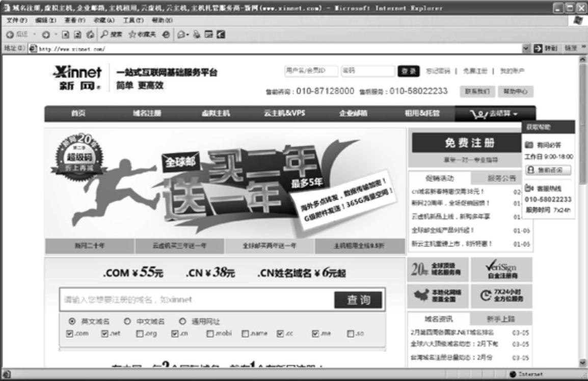Click the 售前咨询 button in help panel

click(548, 170)
